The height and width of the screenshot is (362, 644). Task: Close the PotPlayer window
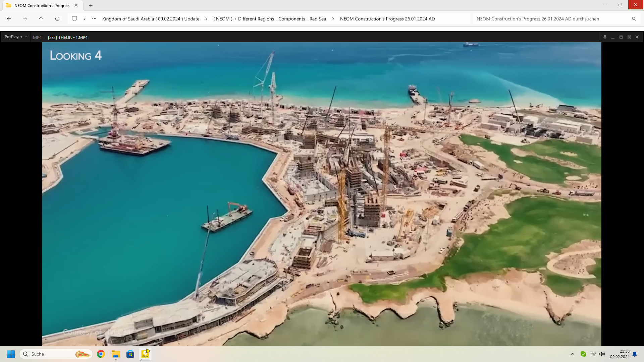click(x=637, y=37)
